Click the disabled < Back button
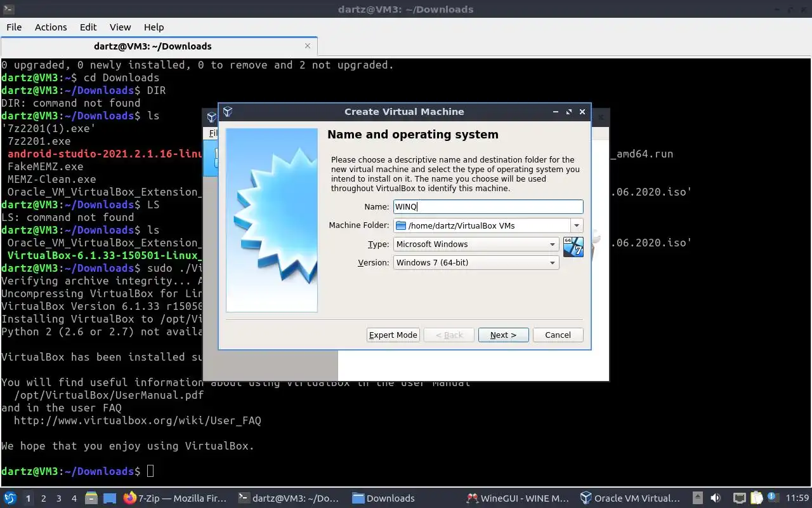 [449, 335]
